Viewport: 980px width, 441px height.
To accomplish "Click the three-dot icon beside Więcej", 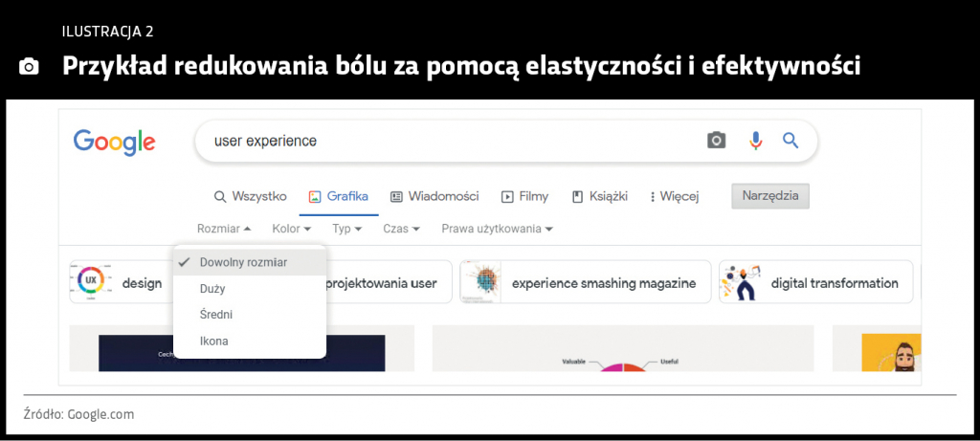I will tap(652, 197).
